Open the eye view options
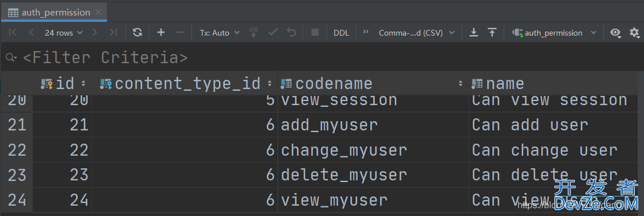The height and width of the screenshot is (216, 644). click(615, 32)
